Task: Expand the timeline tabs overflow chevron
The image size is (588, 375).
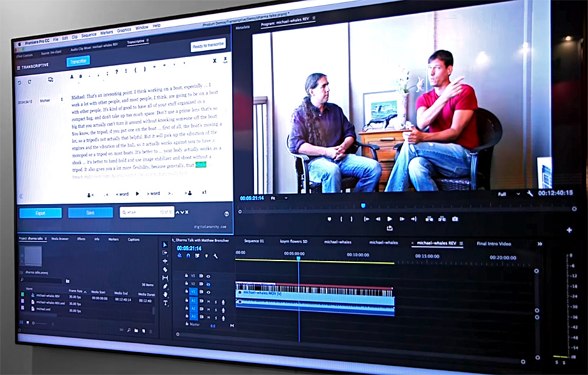Action: [540, 244]
